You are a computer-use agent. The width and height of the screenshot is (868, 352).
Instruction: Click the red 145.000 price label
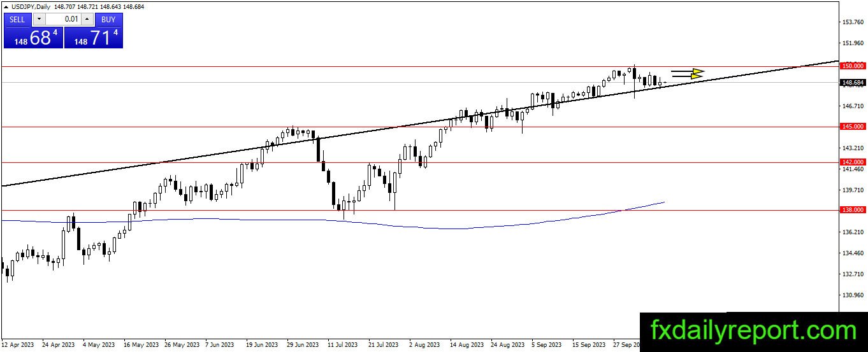pos(853,127)
